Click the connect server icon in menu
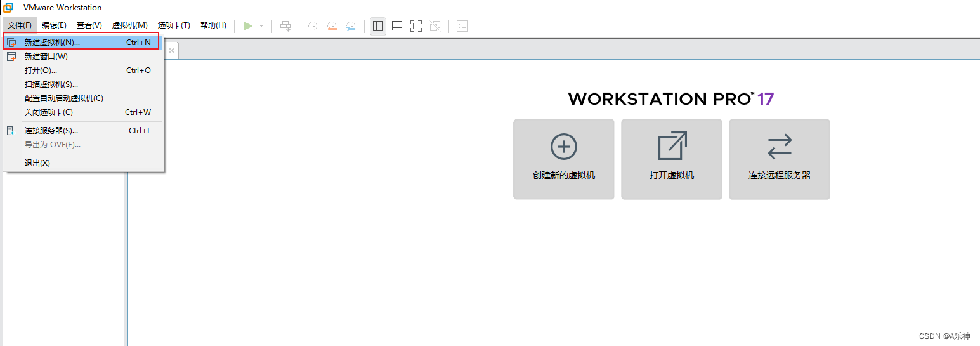The width and height of the screenshot is (980, 346). [x=11, y=131]
